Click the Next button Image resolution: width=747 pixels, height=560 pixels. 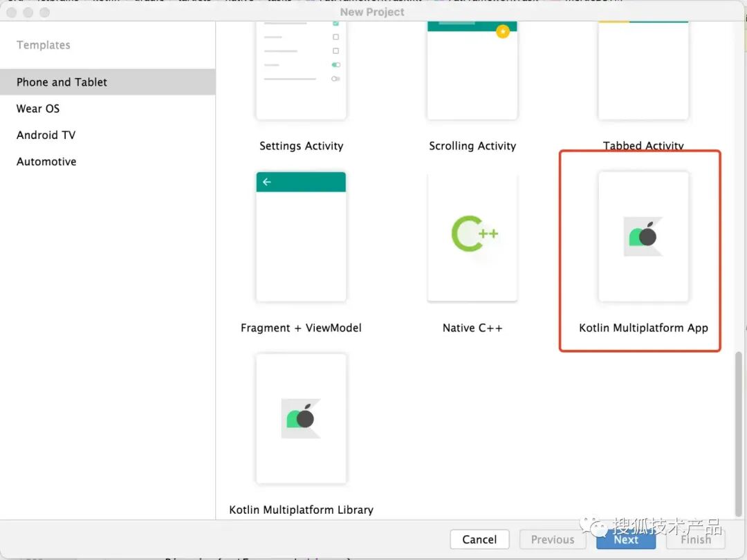tap(626, 539)
